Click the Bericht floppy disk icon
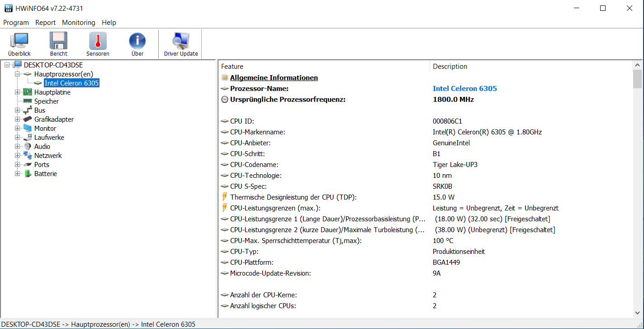Screen dimensions: 644x329 (58, 41)
